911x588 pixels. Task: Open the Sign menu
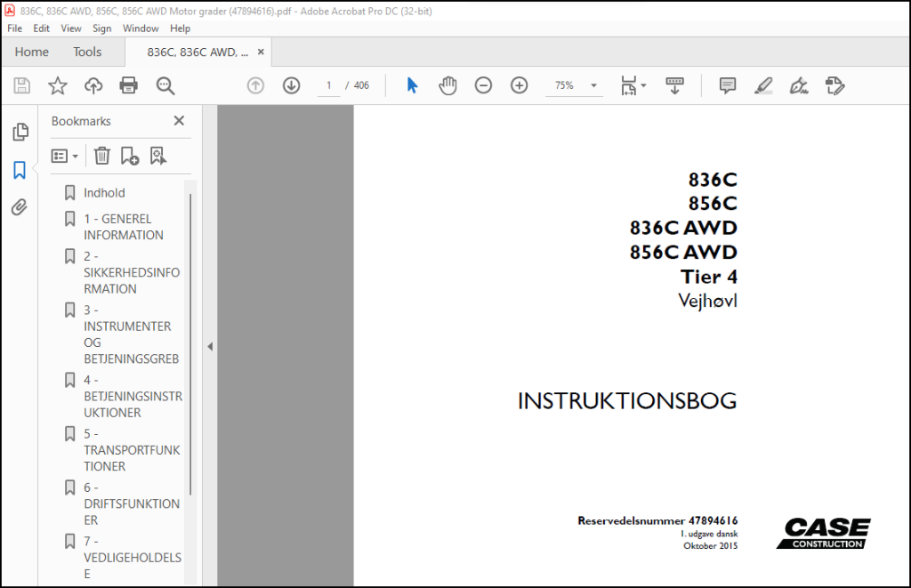[x=101, y=28]
